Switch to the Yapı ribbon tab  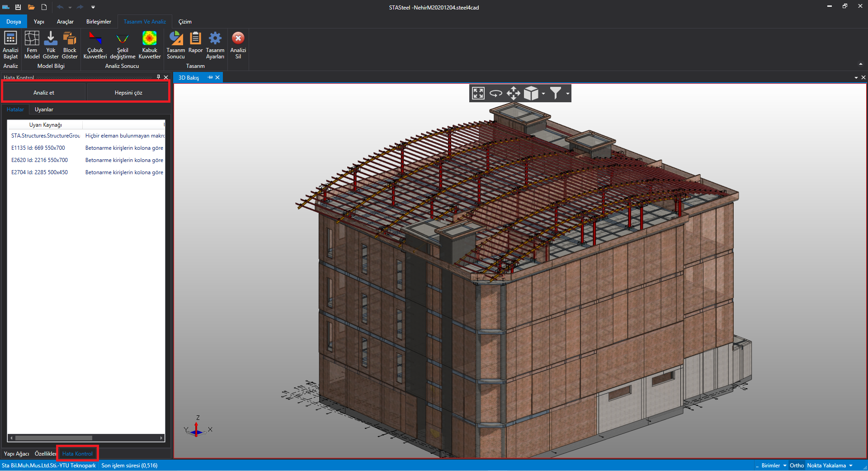pyautogui.click(x=39, y=22)
